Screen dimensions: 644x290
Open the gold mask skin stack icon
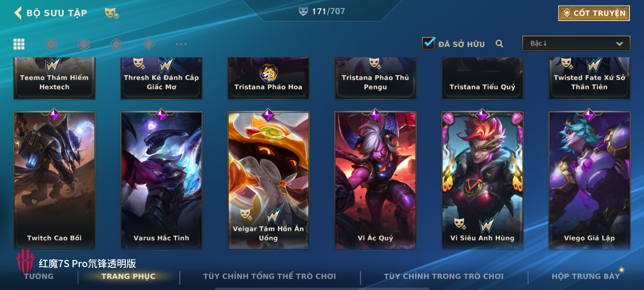pyautogui.click(x=112, y=13)
